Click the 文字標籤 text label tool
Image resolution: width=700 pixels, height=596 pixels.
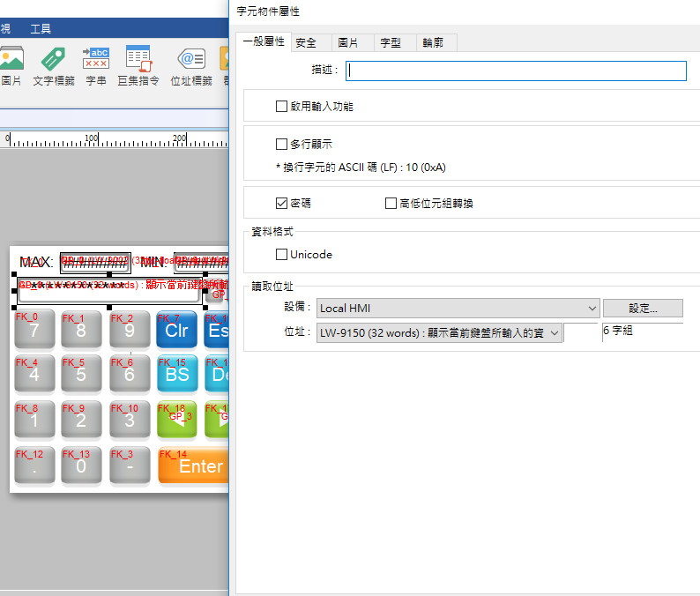53,67
